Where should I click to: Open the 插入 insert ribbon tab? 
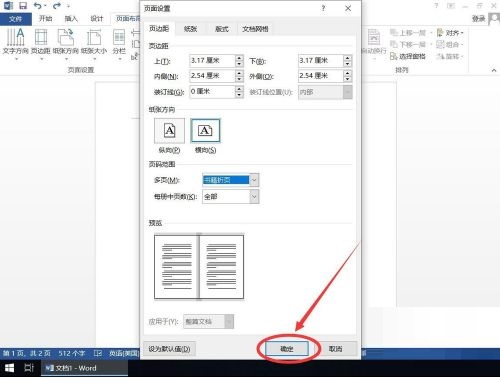coord(71,19)
